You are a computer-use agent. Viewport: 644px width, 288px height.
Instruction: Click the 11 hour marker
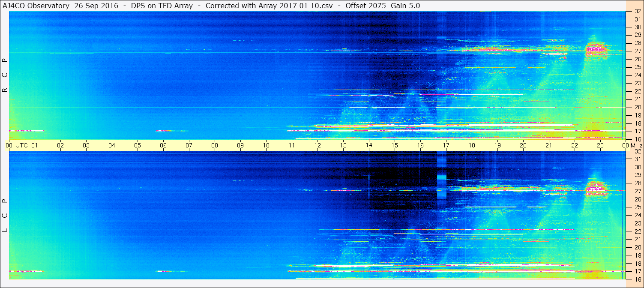[292, 145]
